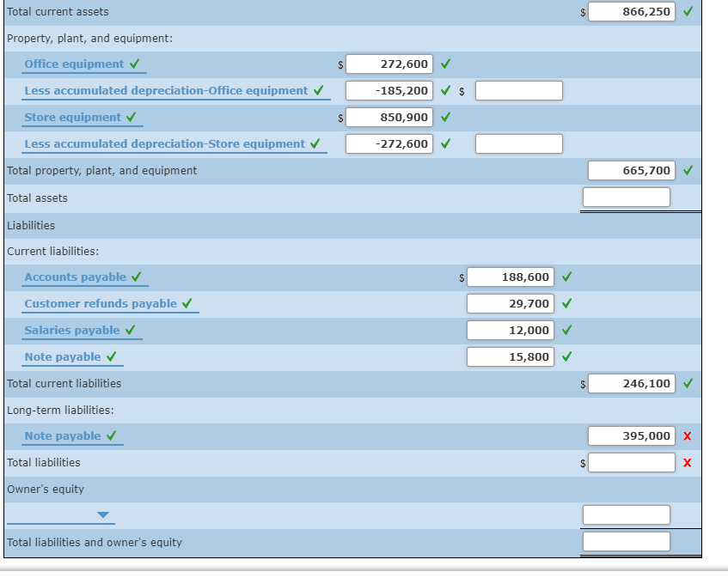This screenshot has height=578, width=728.
Task: Open the Accounts payable link
Action: point(76,277)
